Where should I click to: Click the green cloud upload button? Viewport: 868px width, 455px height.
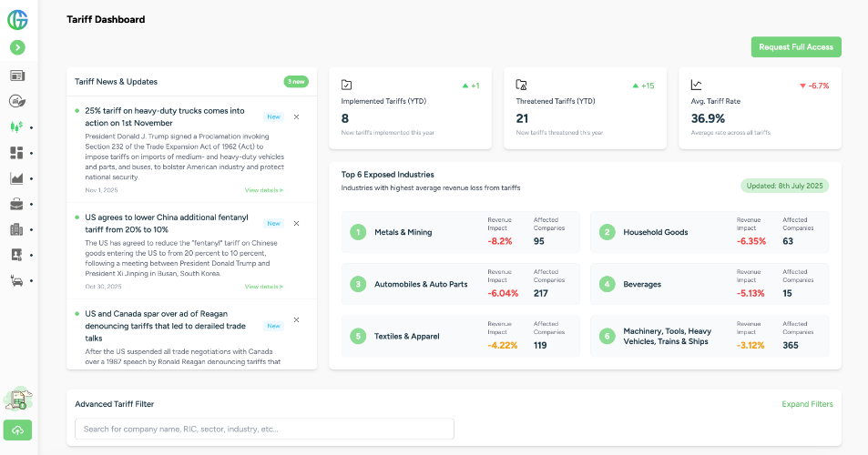tap(17, 430)
